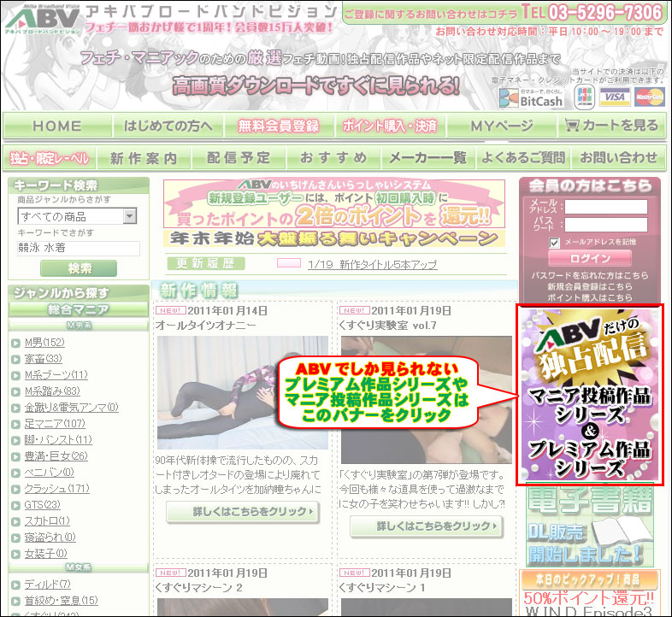The image size is (672, 617).
Task: Click the VISA card icon
Action: pos(615,97)
